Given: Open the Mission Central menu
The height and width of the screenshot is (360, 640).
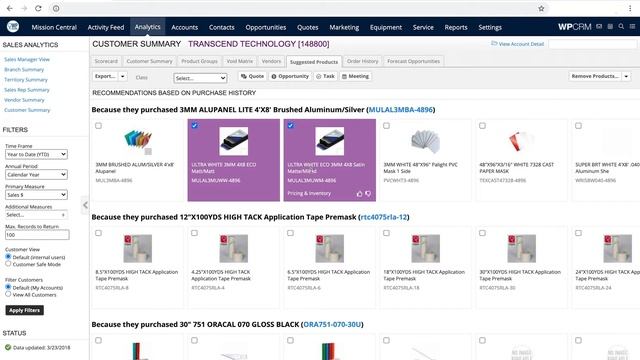Looking at the screenshot, I should [54, 27].
